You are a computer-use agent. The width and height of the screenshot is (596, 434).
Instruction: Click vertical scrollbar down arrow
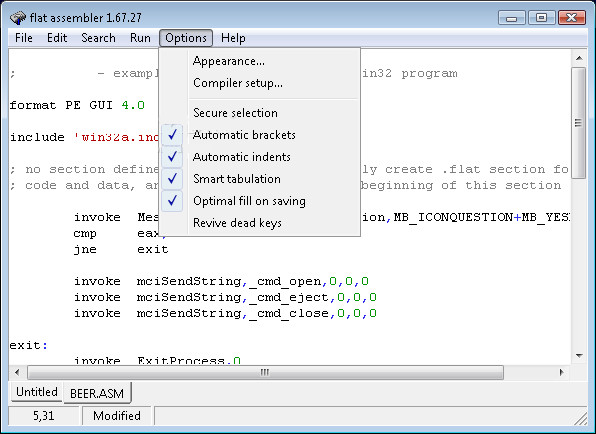pyautogui.click(x=579, y=356)
